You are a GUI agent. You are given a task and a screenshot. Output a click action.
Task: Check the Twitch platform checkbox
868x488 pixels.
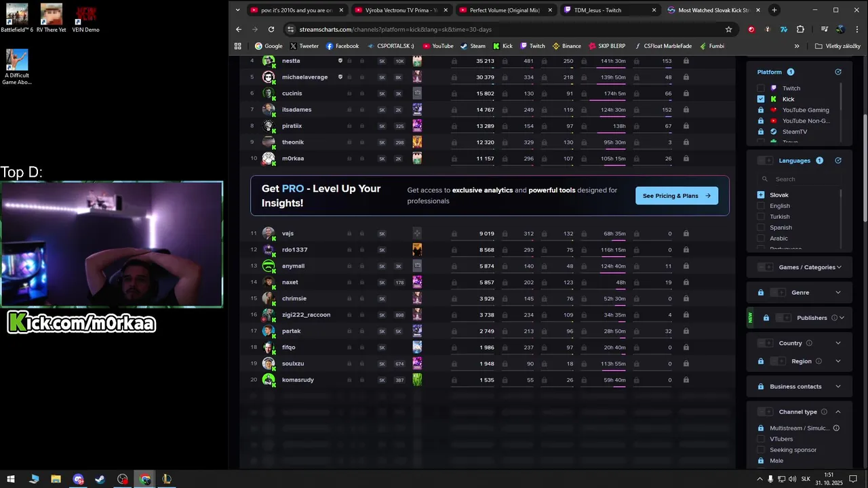pyautogui.click(x=761, y=88)
